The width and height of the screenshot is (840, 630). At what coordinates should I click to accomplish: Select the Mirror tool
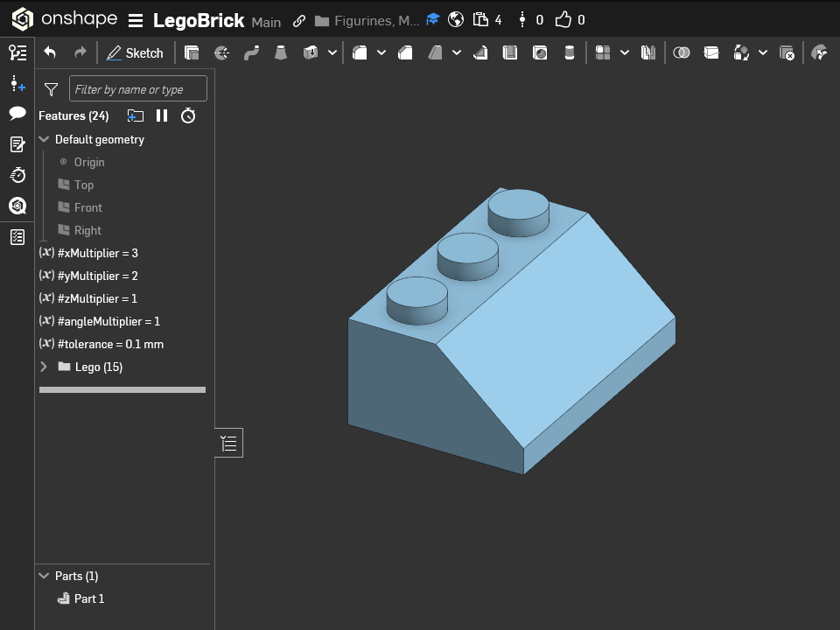(x=648, y=52)
